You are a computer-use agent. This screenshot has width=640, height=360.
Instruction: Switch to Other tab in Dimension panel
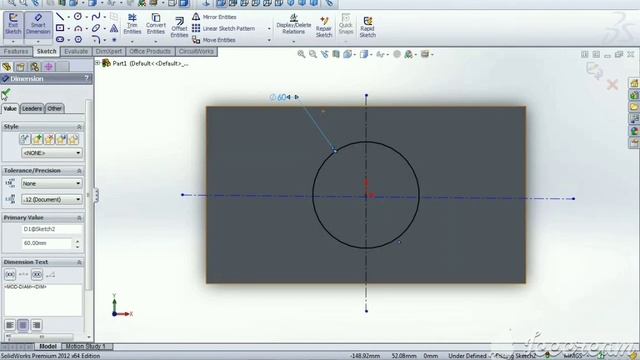55,109
